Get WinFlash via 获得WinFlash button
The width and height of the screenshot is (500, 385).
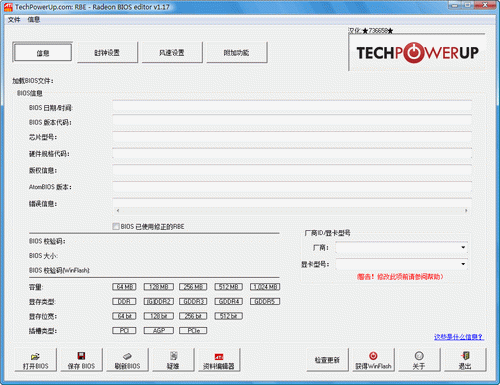coord(373,360)
